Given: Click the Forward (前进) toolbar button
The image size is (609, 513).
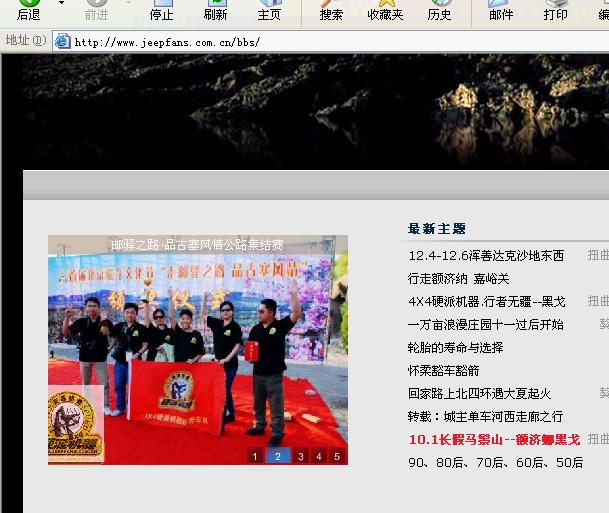Looking at the screenshot, I should pos(96,11).
